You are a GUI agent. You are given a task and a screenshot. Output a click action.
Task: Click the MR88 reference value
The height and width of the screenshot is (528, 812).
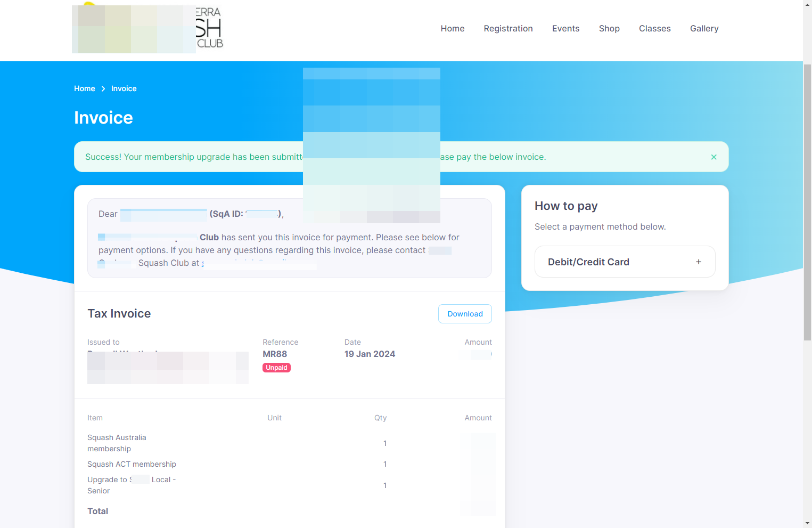(275, 354)
